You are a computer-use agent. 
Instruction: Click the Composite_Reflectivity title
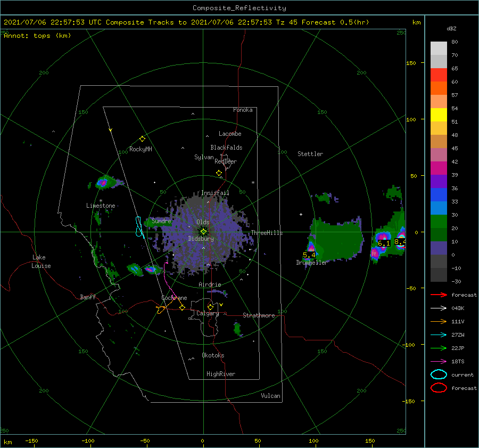[x=240, y=8]
